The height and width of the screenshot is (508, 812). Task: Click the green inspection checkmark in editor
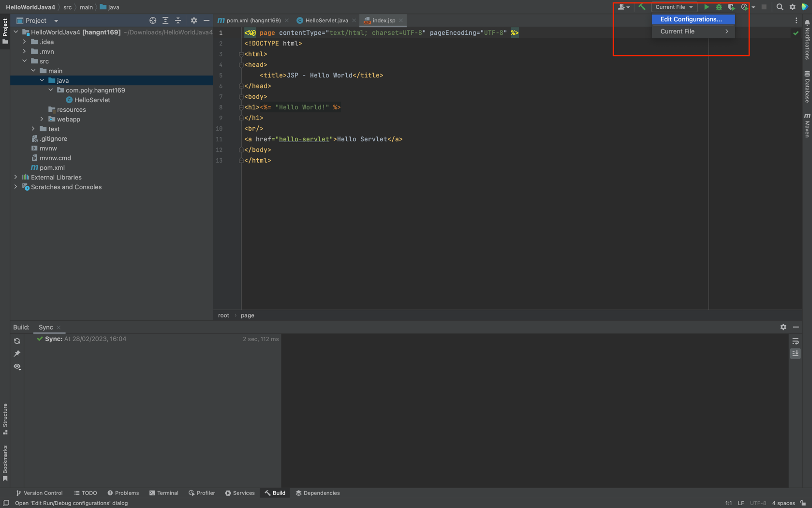click(796, 33)
